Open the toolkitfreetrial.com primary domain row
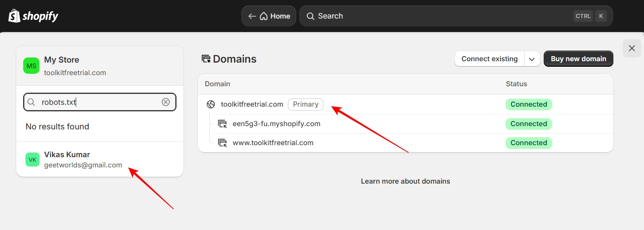This screenshot has width=644, height=230. pyautogui.click(x=405, y=104)
